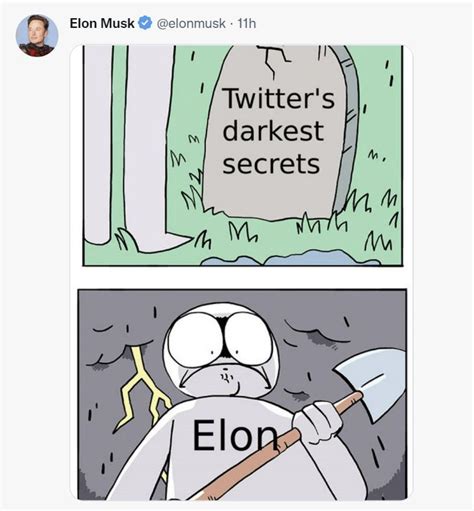Click the character's large wide eyes
The image size is (474, 511).
[221, 339]
